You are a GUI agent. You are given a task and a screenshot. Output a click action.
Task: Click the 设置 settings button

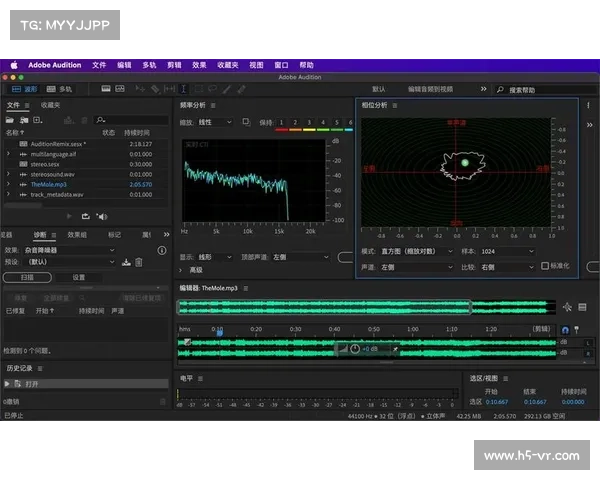pyautogui.click(x=78, y=277)
